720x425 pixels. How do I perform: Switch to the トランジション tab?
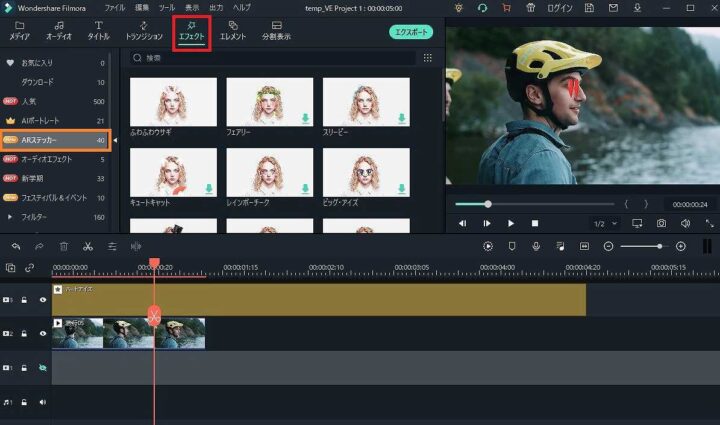[x=144, y=30]
